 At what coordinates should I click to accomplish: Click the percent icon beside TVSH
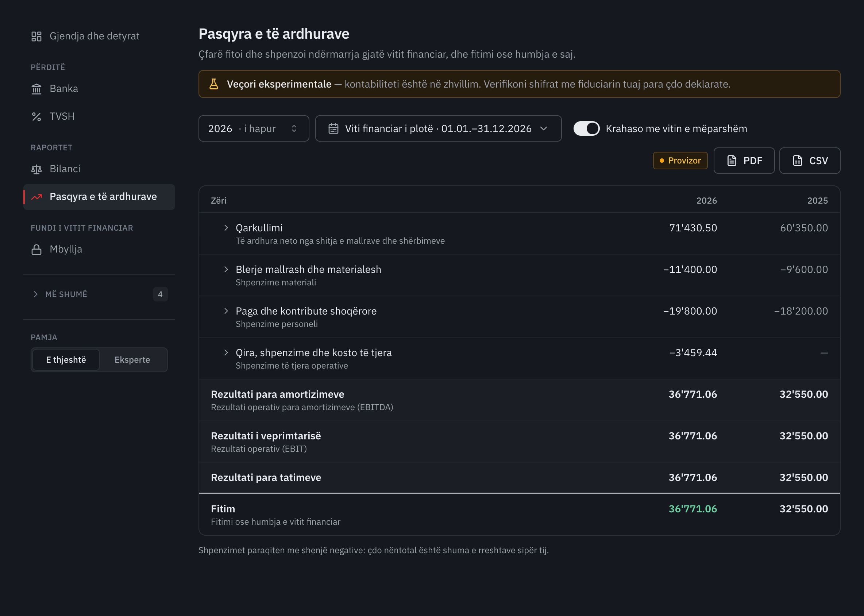(36, 116)
